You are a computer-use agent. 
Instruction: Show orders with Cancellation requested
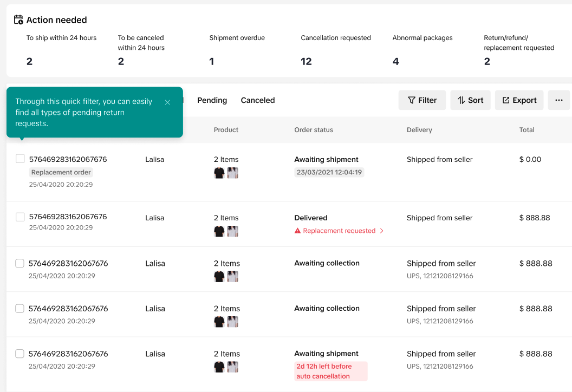(x=336, y=50)
